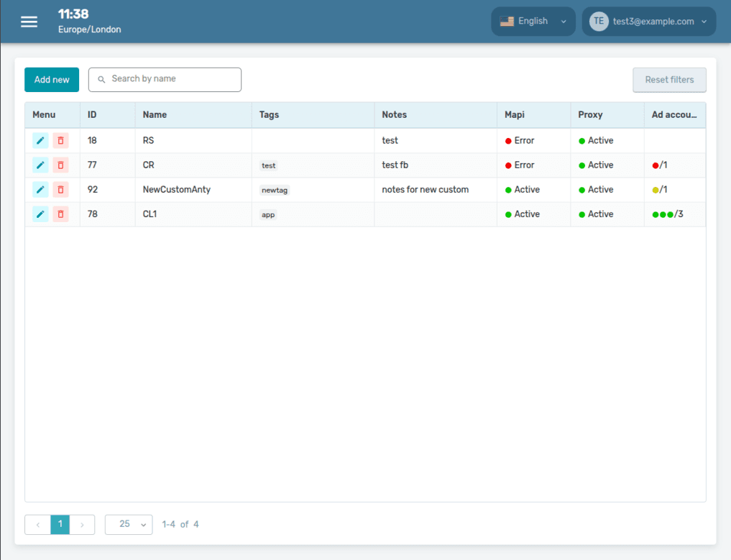Screen dimensions: 731x560
Task: Click edit pencil icon for RS row
Action: click(40, 141)
